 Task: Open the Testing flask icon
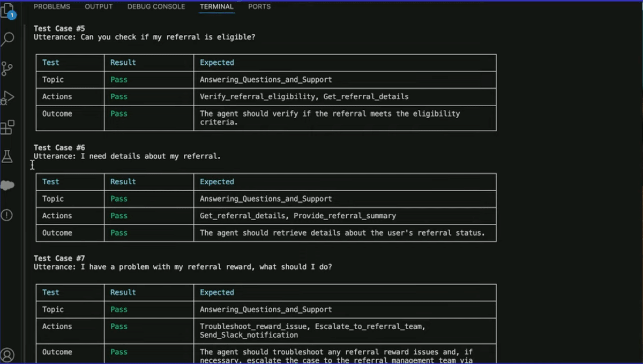coord(8,156)
